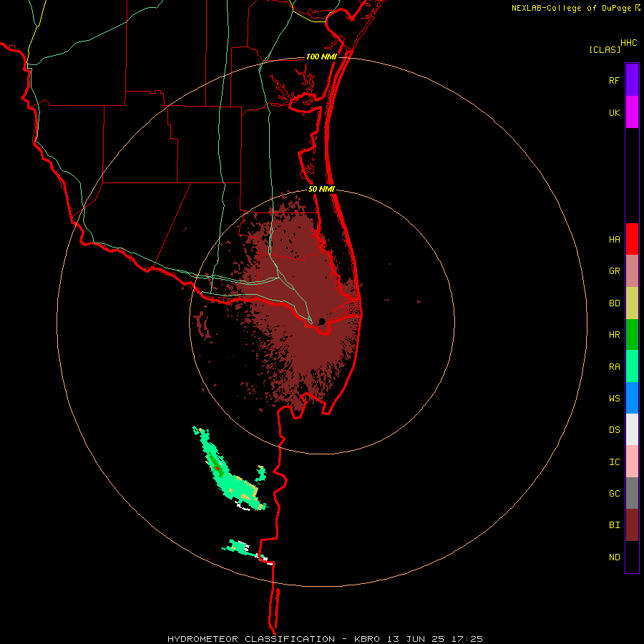Click the 50 NMI range ring label

[x=321, y=189]
